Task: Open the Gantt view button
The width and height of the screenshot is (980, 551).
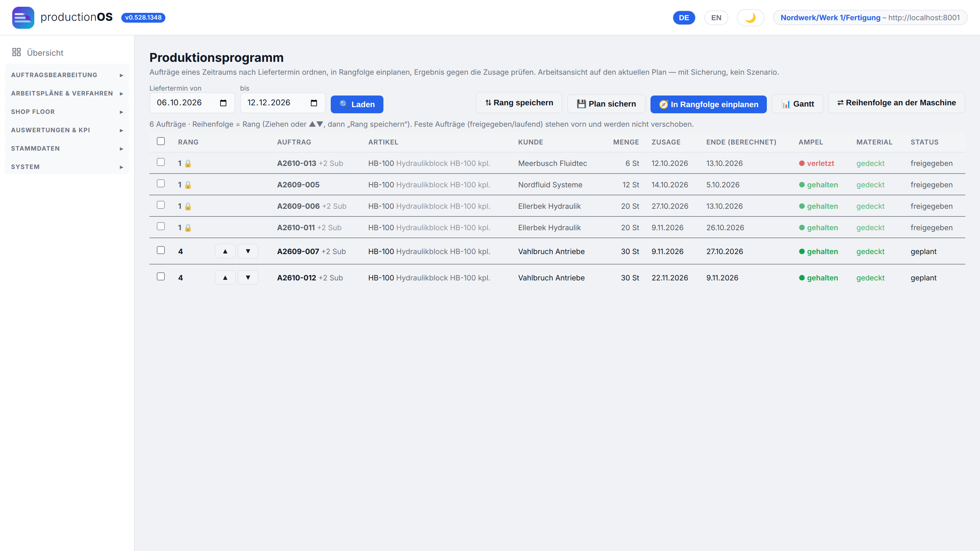Action: (797, 104)
